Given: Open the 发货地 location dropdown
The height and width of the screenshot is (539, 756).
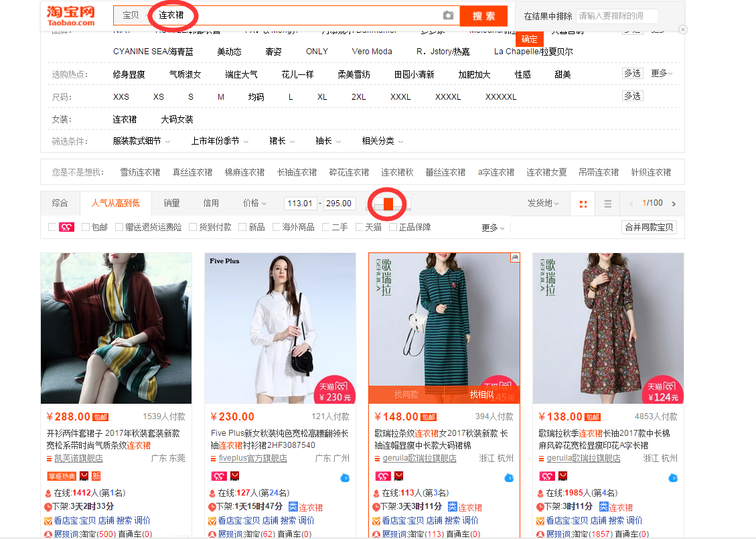Looking at the screenshot, I should pyautogui.click(x=542, y=204).
